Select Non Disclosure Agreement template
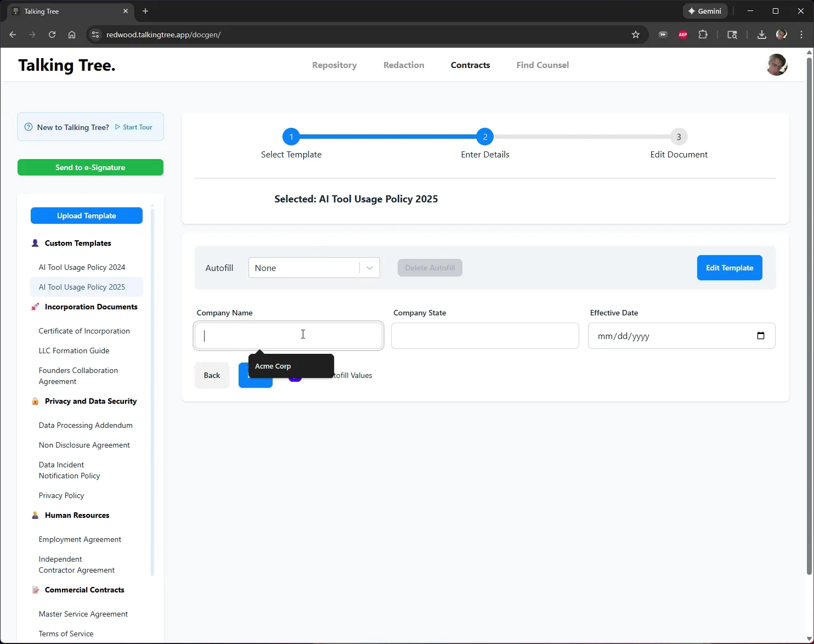The height and width of the screenshot is (644, 814). [x=84, y=445]
